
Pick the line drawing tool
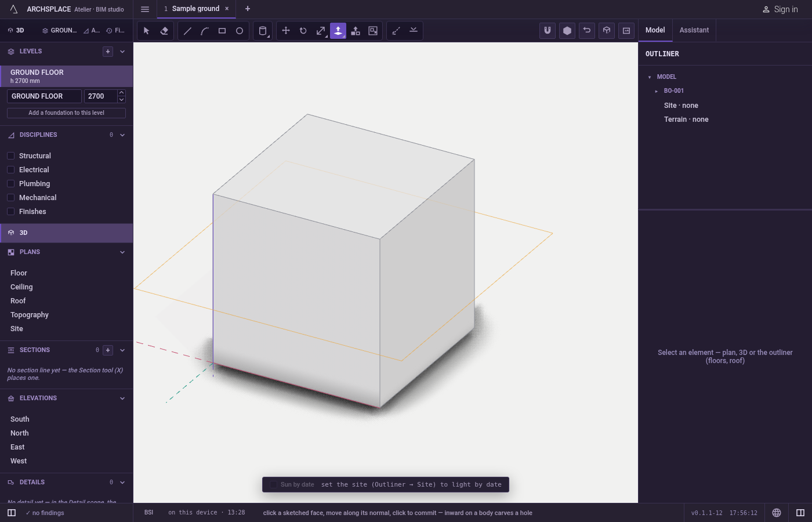pyautogui.click(x=187, y=31)
